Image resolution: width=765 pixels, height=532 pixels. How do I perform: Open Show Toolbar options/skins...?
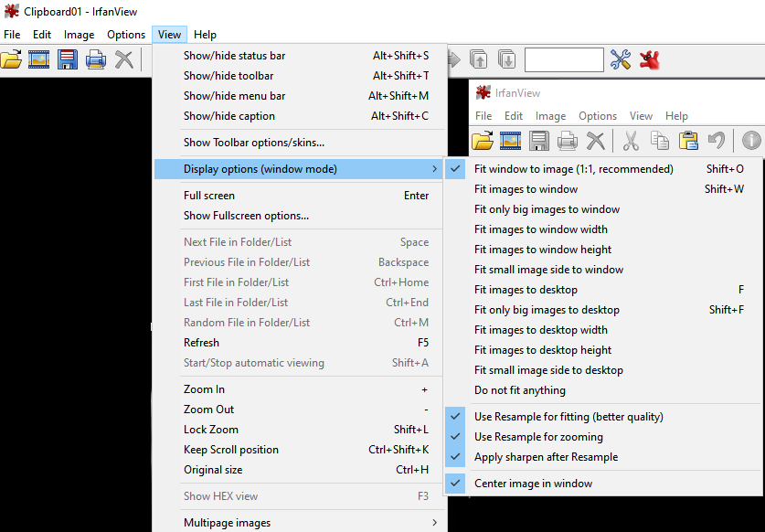[299, 143]
